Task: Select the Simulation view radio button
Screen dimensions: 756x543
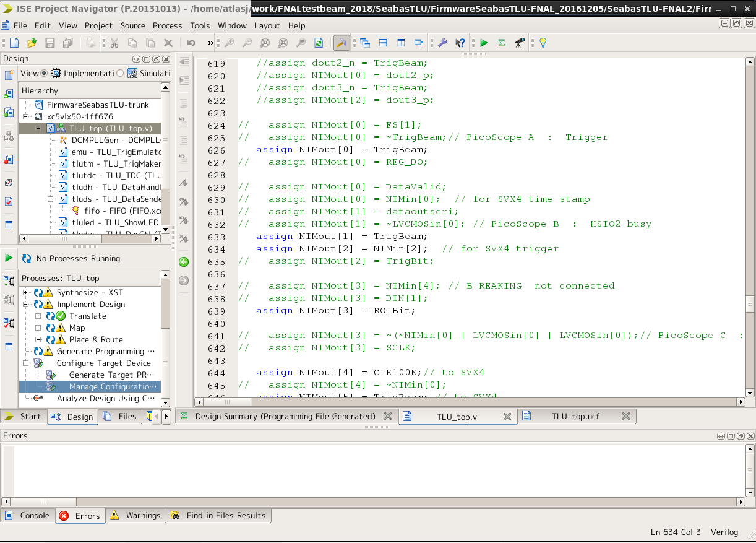Action: (x=120, y=73)
